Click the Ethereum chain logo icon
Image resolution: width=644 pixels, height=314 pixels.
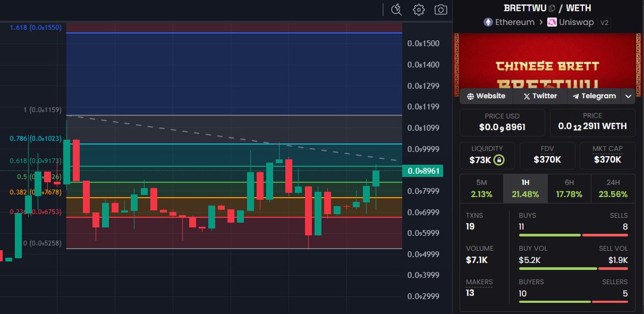488,22
